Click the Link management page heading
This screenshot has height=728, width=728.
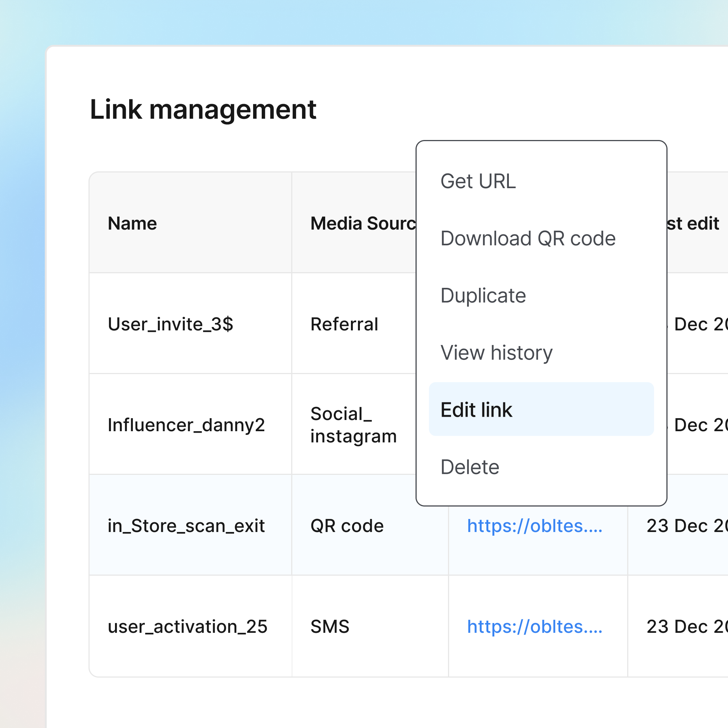[203, 110]
